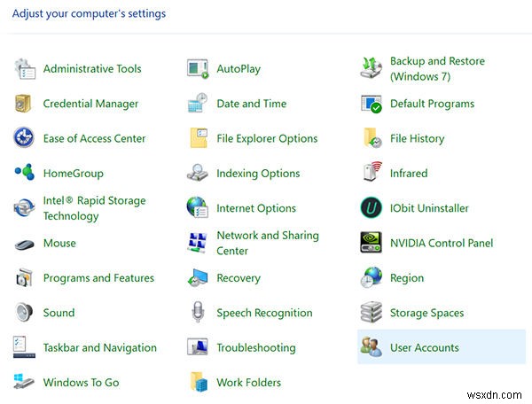Click the Default Programs icon
This screenshot has height=404, width=532.
pyautogui.click(x=372, y=104)
